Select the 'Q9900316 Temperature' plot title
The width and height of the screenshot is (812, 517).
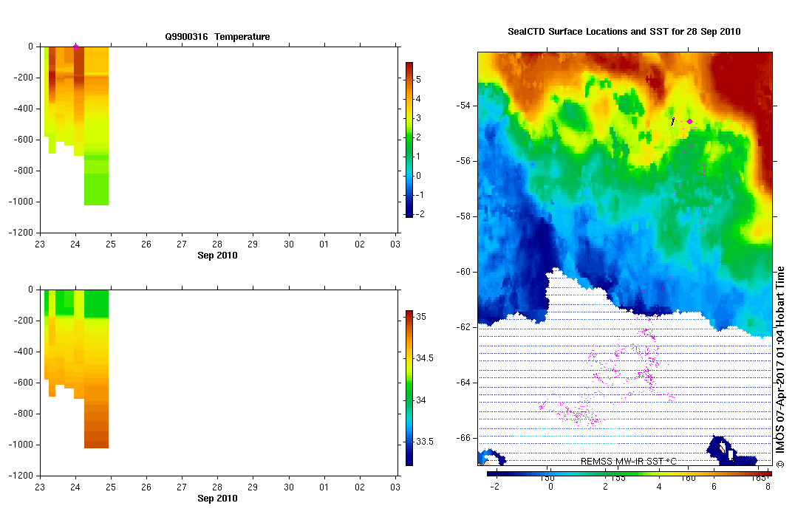[217, 37]
